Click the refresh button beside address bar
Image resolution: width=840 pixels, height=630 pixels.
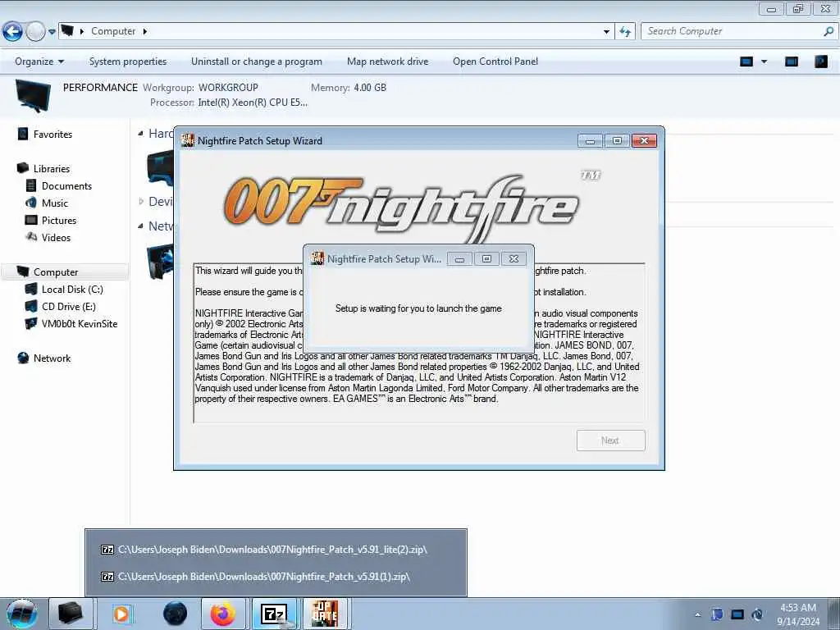pyautogui.click(x=624, y=32)
